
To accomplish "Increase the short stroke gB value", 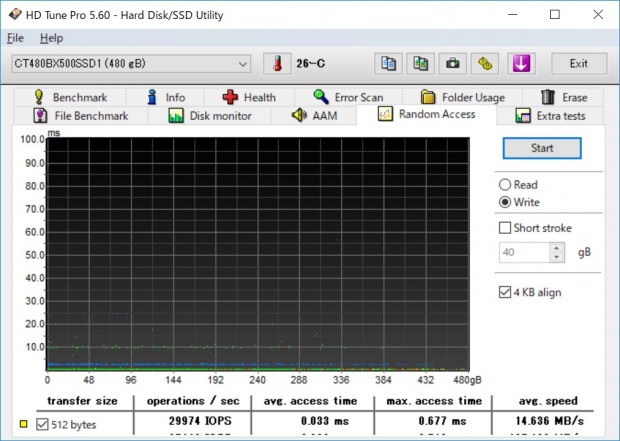I will pos(557,248).
